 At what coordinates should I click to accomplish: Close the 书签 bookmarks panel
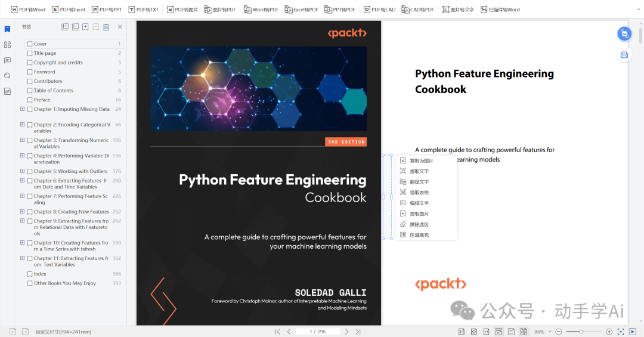(x=120, y=27)
